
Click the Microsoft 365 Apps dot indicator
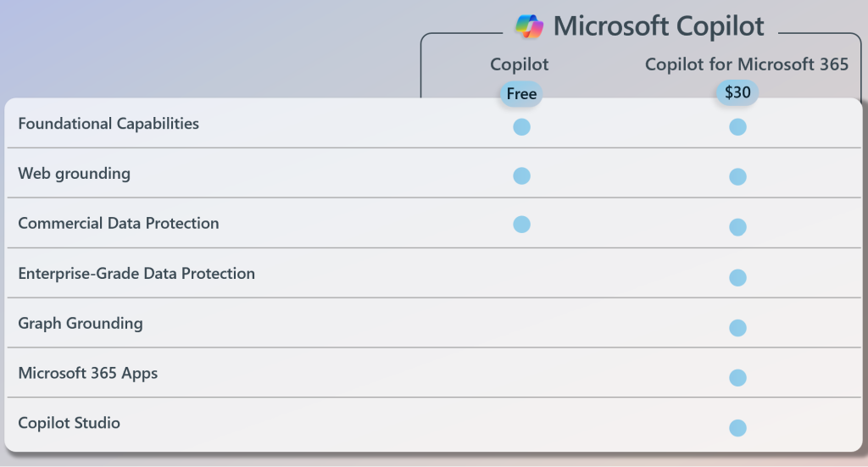point(737,377)
